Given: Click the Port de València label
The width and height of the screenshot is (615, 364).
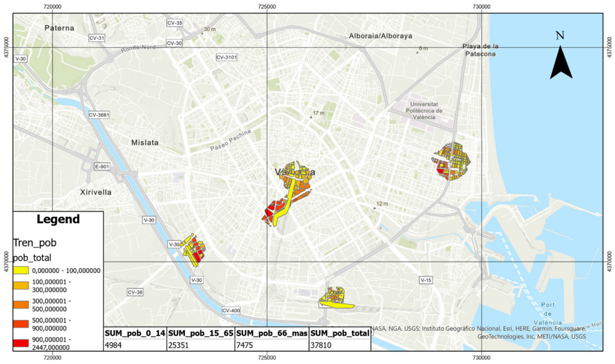Looking at the screenshot, I should [x=548, y=314].
